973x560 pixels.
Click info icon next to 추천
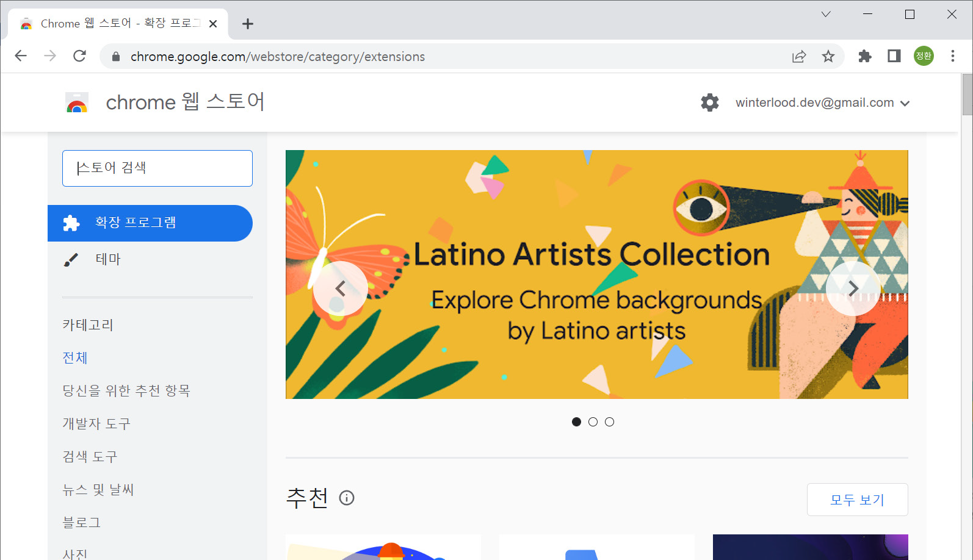[347, 498]
